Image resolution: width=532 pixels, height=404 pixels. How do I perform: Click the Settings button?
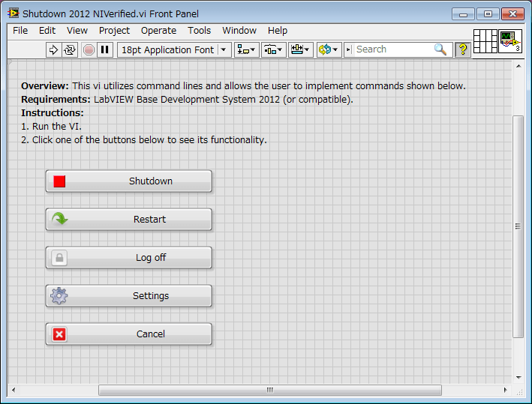click(128, 296)
